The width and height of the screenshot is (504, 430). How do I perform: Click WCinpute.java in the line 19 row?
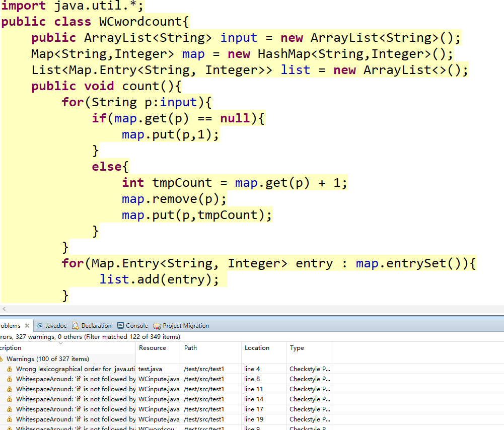click(x=159, y=419)
